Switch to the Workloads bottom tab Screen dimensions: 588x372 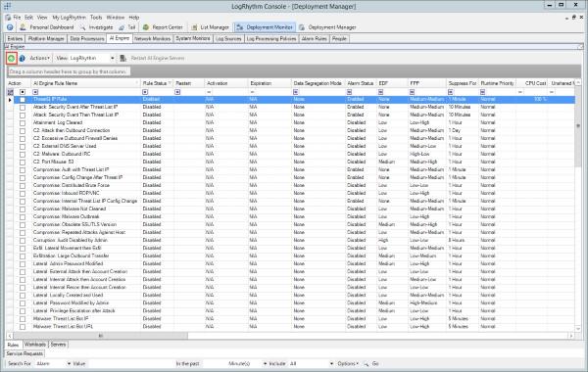[x=35, y=345]
